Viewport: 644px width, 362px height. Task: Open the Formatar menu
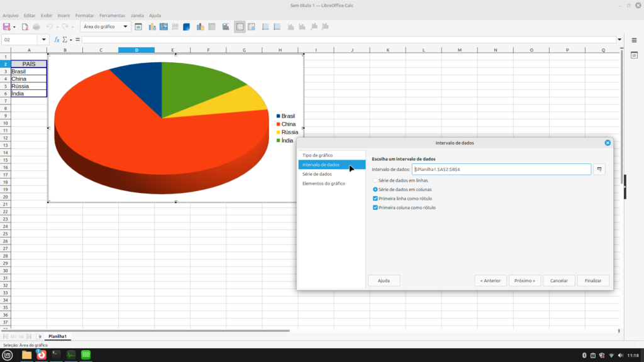click(x=84, y=15)
